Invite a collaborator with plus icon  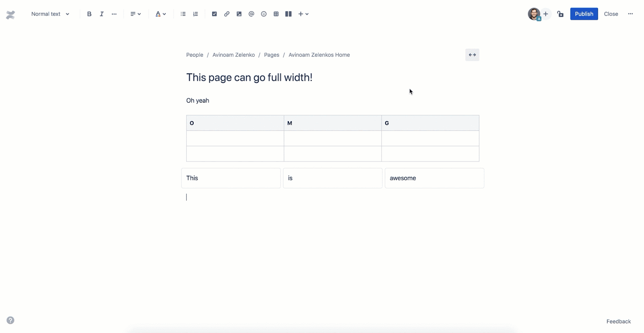coord(546,14)
